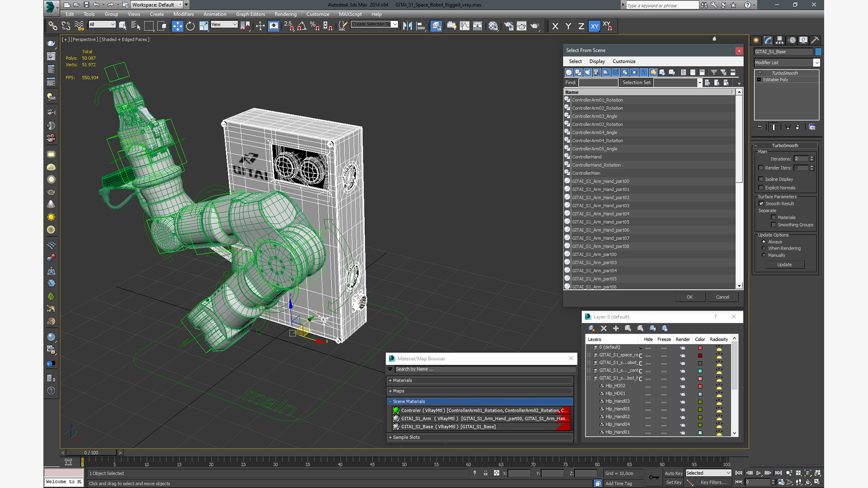
Task: Toggle the Percent Snap icon
Action: [315, 26]
